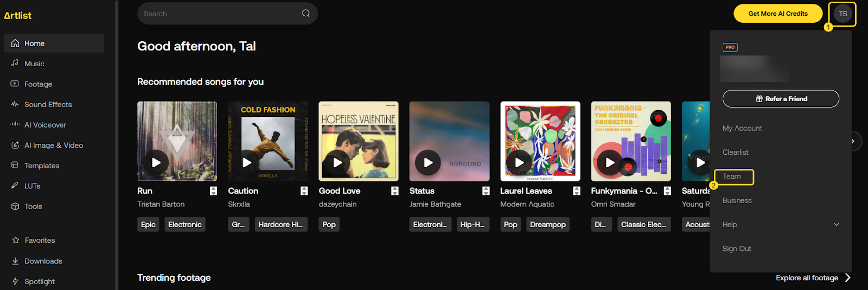This screenshot has width=868, height=290.
Task: Play the Good Love track
Action: (337, 162)
